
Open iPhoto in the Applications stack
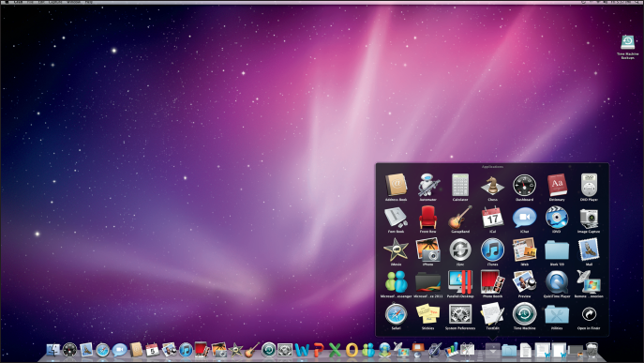428,250
